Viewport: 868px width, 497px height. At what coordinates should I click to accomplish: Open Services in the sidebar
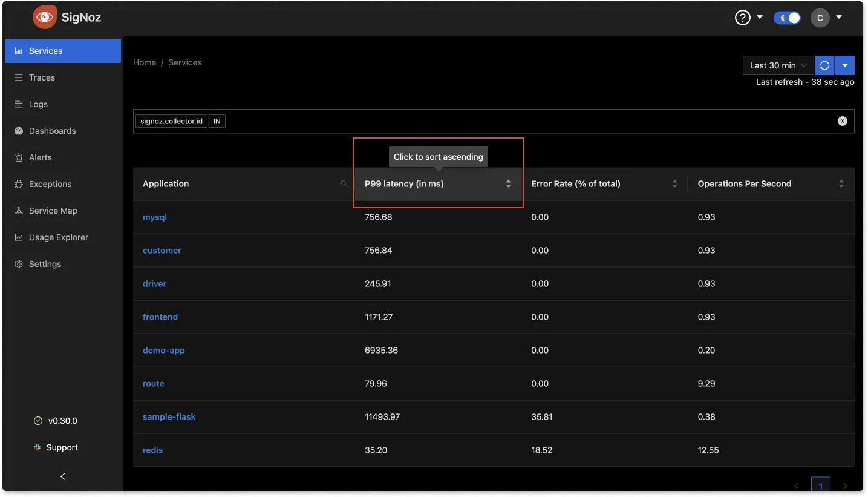click(63, 51)
